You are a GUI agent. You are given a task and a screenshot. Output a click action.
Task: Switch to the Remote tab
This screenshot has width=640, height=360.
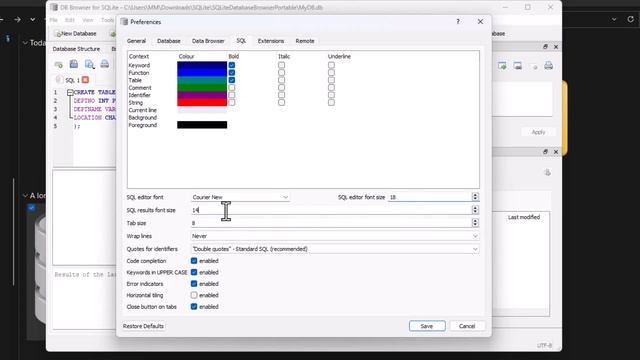click(x=305, y=41)
